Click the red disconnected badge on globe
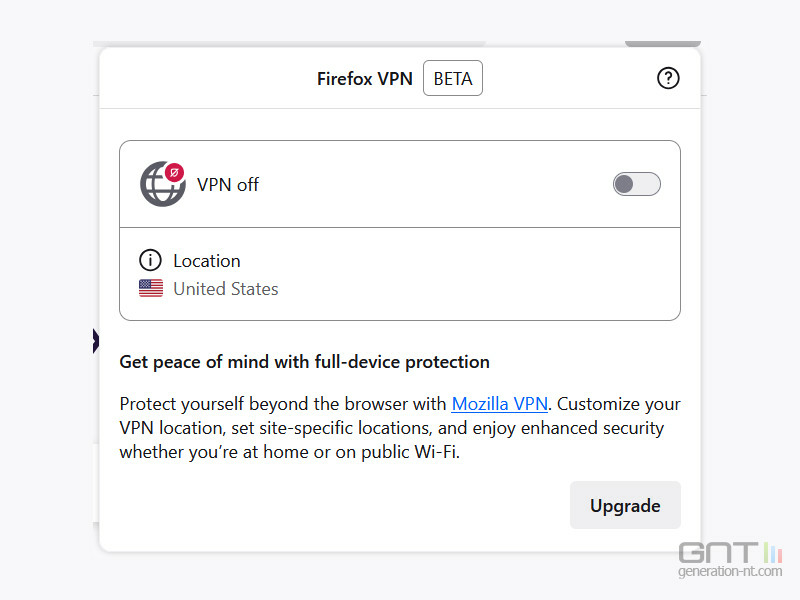The image size is (800, 600). tap(175, 173)
